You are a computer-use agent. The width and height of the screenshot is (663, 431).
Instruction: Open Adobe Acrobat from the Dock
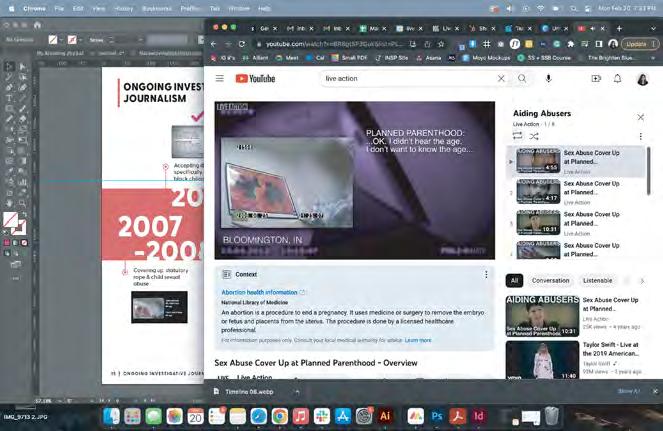pos(458,416)
